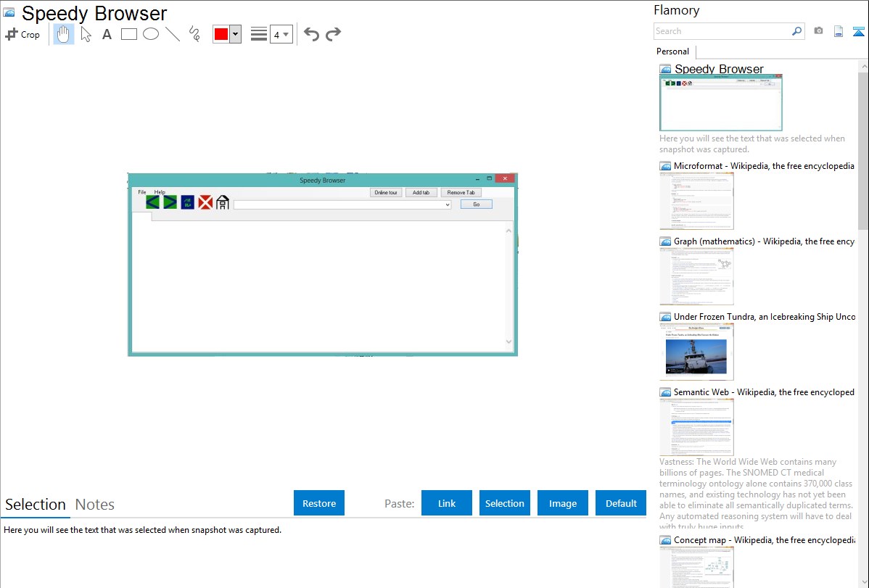Click the line thickness icon

tap(259, 34)
